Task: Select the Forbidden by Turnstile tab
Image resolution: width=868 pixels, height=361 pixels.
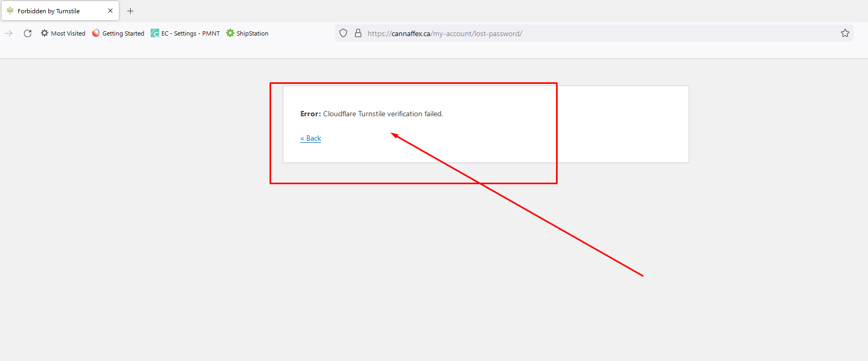Action: click(x=60, y=11)
